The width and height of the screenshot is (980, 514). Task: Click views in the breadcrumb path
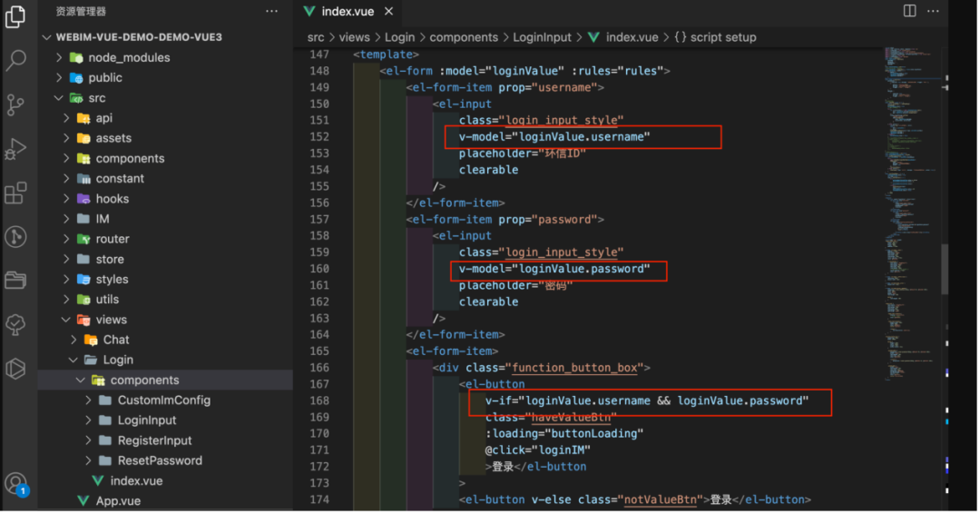tap(355, 37)
